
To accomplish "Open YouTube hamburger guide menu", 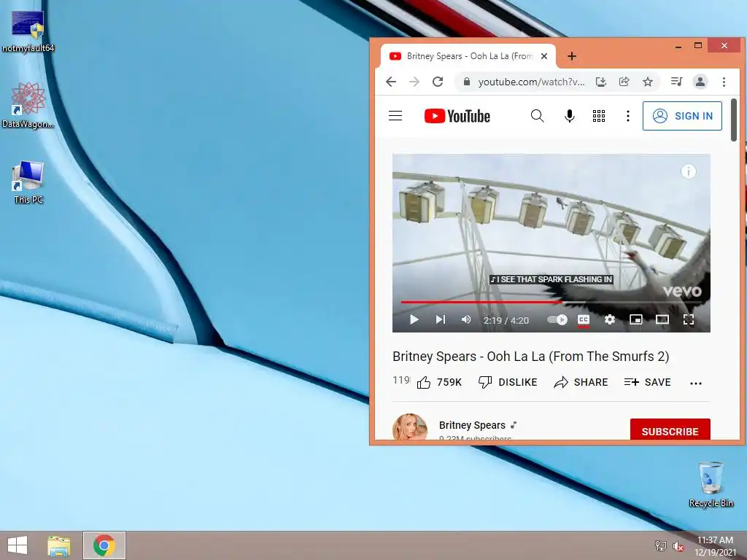I will click(395, 116).
